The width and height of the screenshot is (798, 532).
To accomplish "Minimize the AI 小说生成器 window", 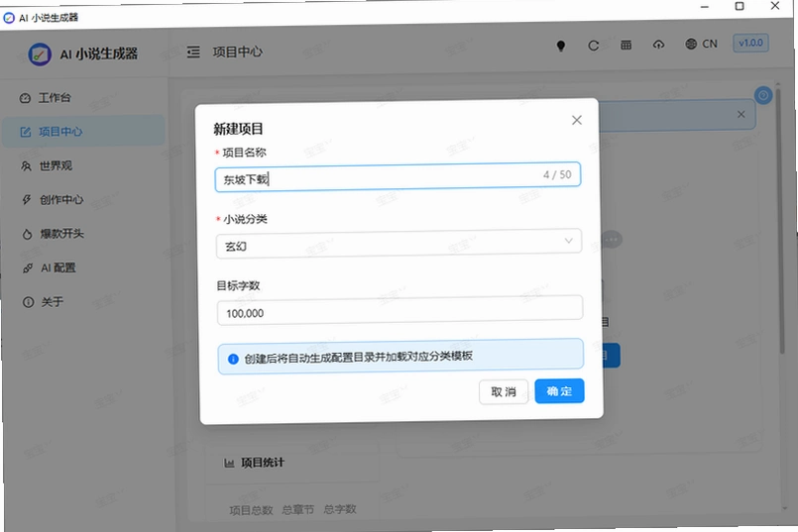I will [x=705, y=7].
